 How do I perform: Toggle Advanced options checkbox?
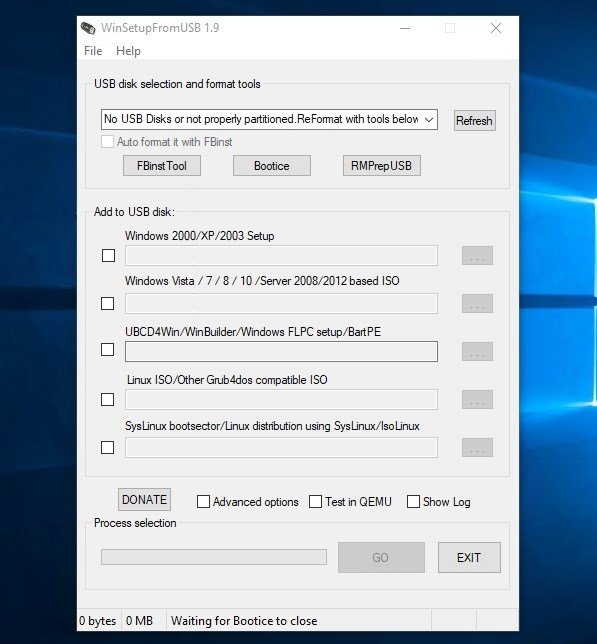pos(204,501)
